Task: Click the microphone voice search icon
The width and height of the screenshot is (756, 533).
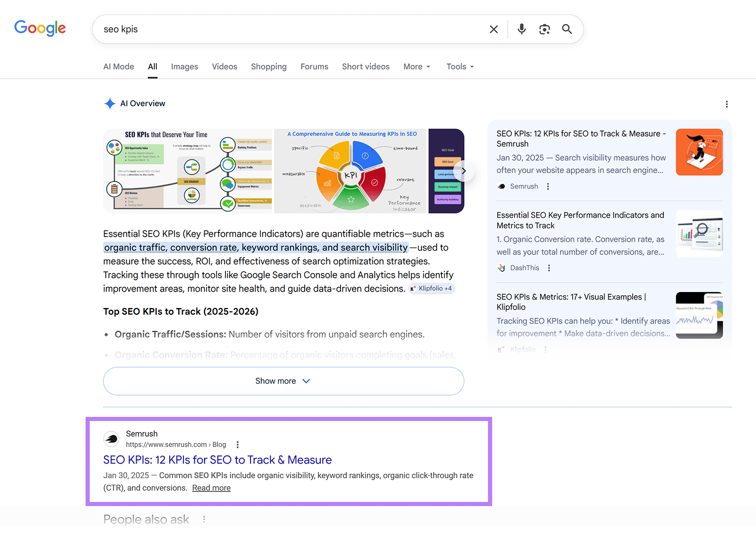Action: coord(521,29)
